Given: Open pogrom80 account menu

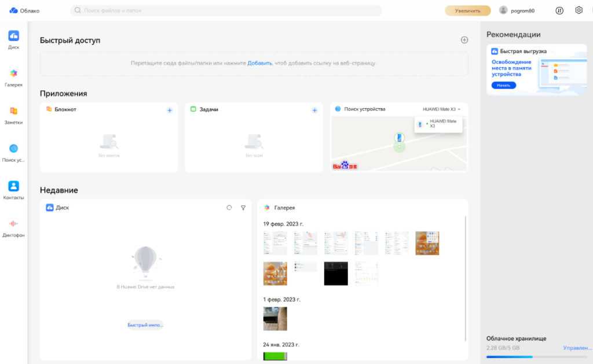Looking at the screenshot, I should tap(517, 10).
